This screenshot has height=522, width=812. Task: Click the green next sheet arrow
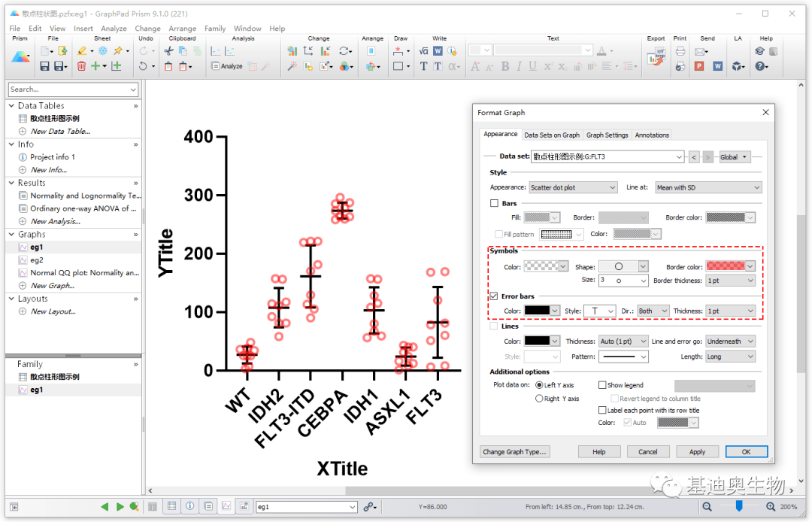[120, 507]
